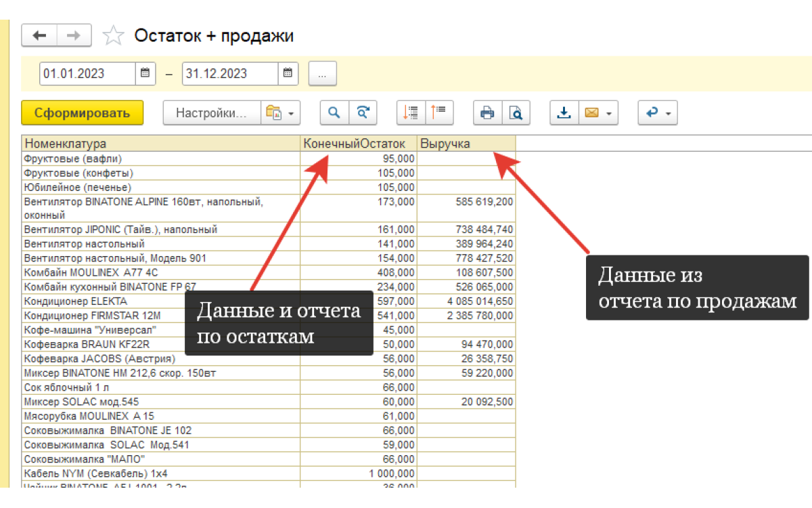This screenshot has width=812, height=508.
Task: Open calendar picker for end date
Action: tap(287, 74)
